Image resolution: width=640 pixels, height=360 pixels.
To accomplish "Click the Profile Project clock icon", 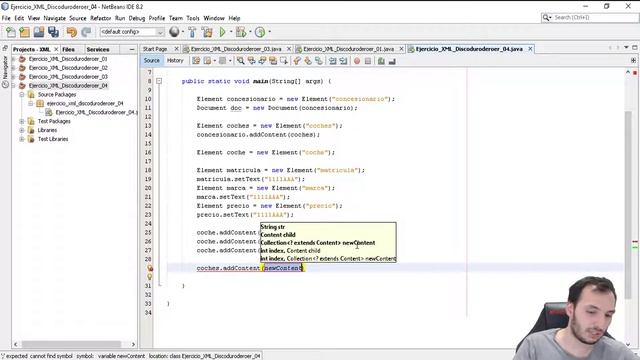I will pyautogui.click(x=260, y=32).
